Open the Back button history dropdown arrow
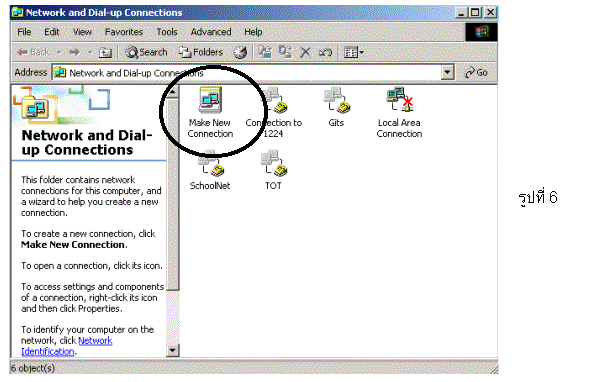Screen dimensions: 608x382 click(59, 52)
